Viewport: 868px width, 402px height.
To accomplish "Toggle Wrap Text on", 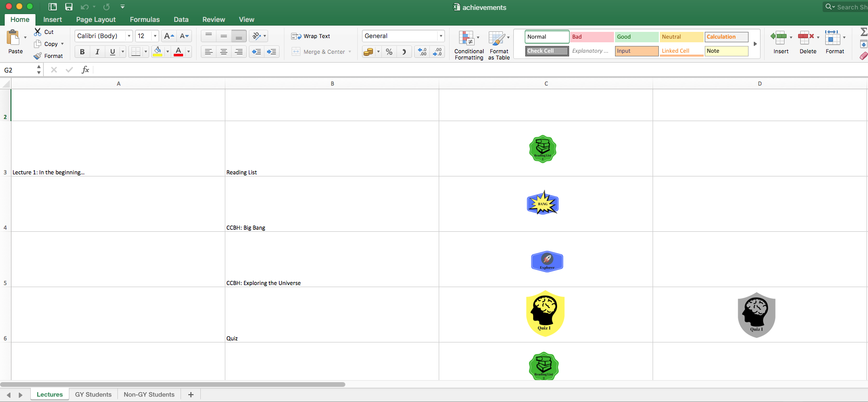I will click(x=311, y=36).
